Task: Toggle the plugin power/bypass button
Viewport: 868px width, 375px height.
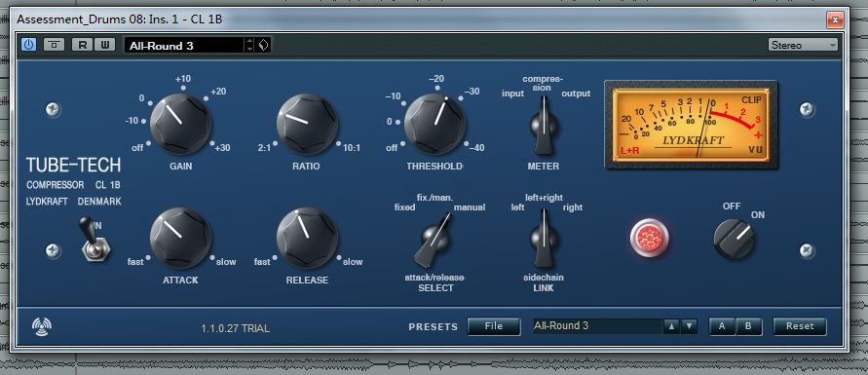Action: tap(29, 45)
